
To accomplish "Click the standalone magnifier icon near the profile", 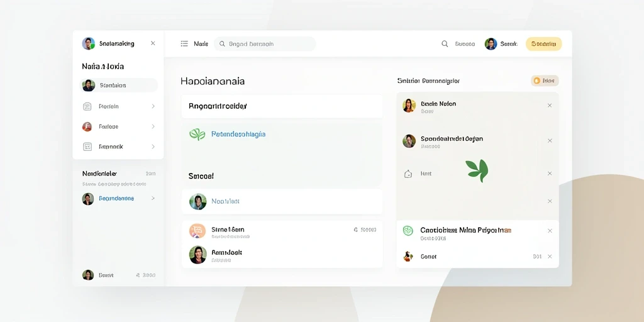I will [445, 43].
